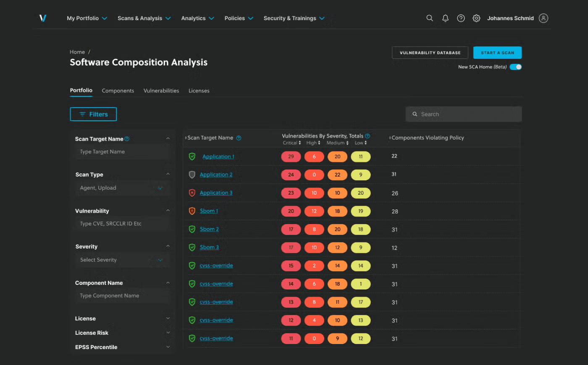Image resolution: width=588 pixels, height=365 pixels.
Task: Open notifications via the bell icon
Action: pos(445,18)
